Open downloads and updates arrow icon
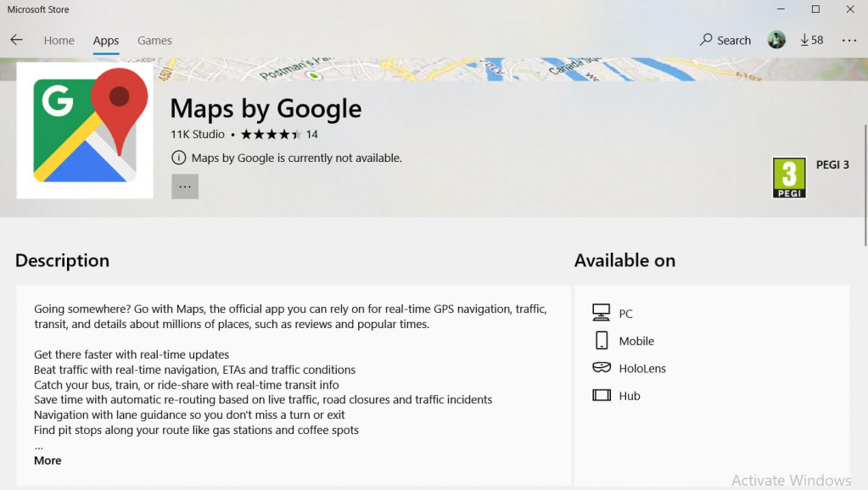868x490 pixels. [x=805, y=40]
